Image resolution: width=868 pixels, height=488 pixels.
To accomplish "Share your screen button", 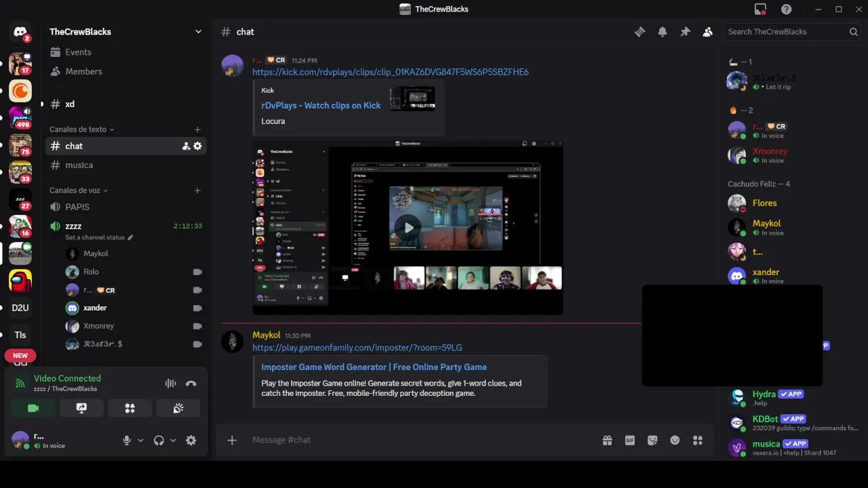I will click(x=81, y=408).
